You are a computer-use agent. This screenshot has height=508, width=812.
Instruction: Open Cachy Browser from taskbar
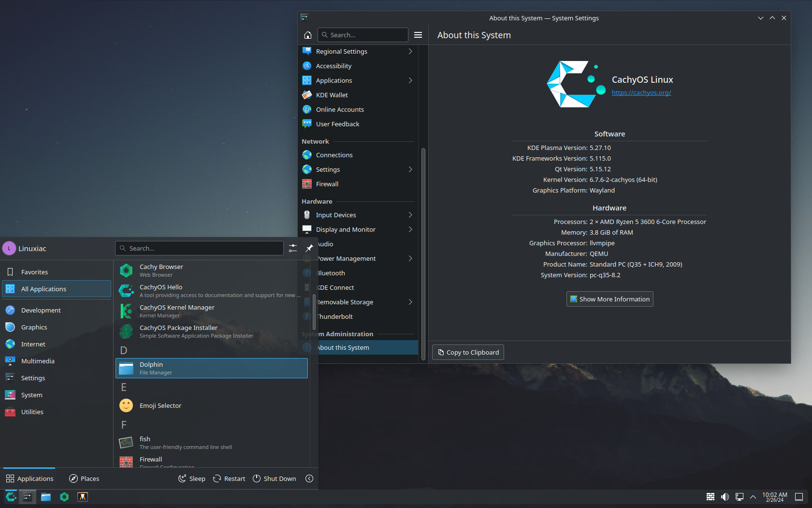pos(64,497)
